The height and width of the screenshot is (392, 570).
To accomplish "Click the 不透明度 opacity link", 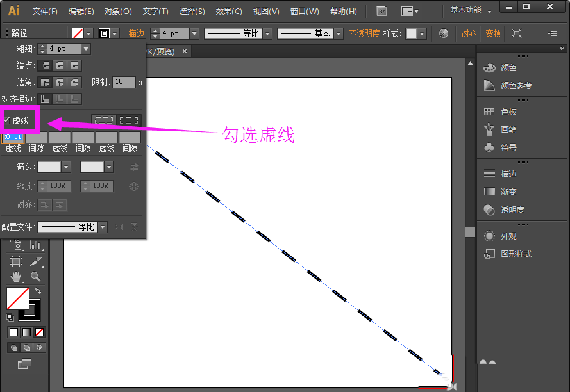I will (x=364, y=33).
